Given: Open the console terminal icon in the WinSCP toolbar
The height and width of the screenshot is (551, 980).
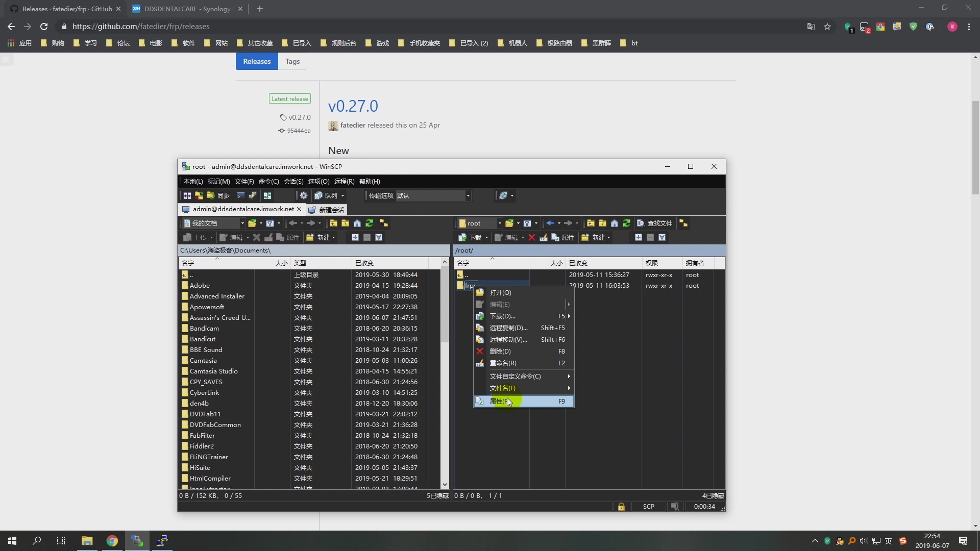Looking at the screenshot, I should (x=241, y=195).
